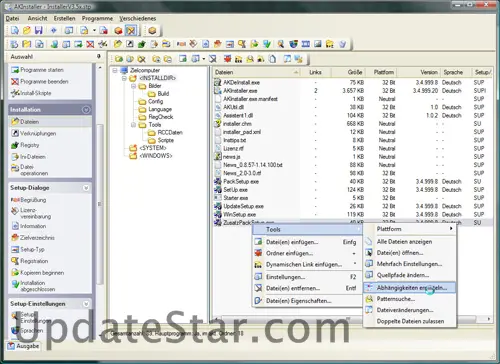Open the Erstellen menu
500x364 pixels.
(x=64, y=18)
